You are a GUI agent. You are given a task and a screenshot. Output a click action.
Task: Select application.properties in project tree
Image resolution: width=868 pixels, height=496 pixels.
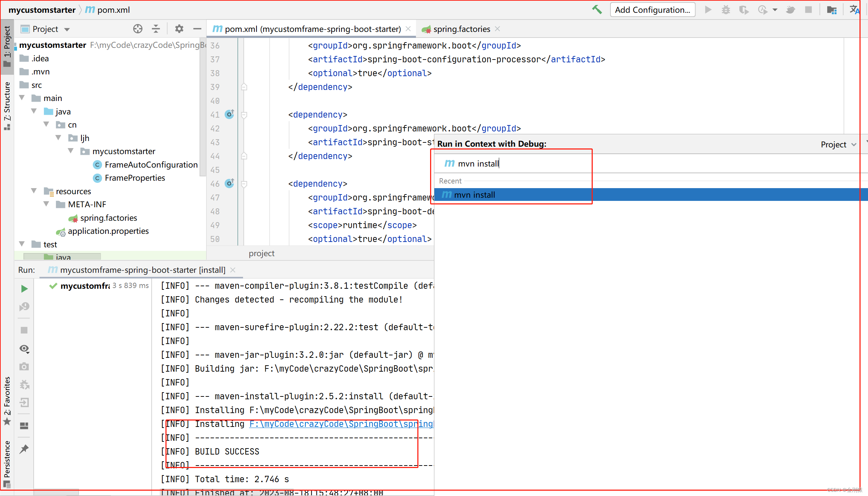click(103, 231)
